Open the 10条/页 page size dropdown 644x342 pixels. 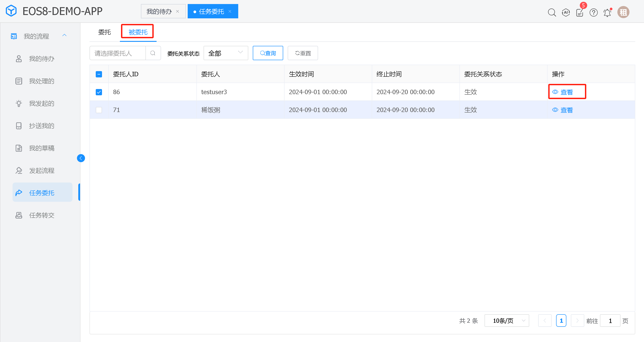506,321
